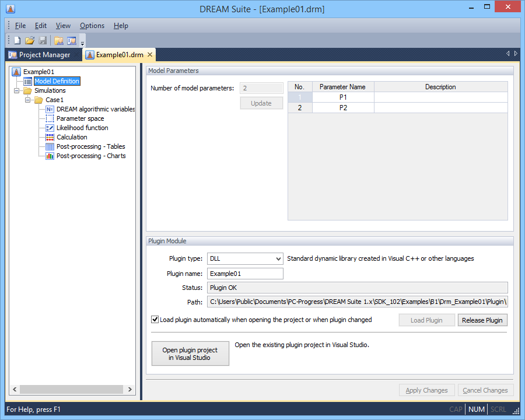Close the Example01.drm tab
Viewport: 525px width, 420px height.
(150, 55)
